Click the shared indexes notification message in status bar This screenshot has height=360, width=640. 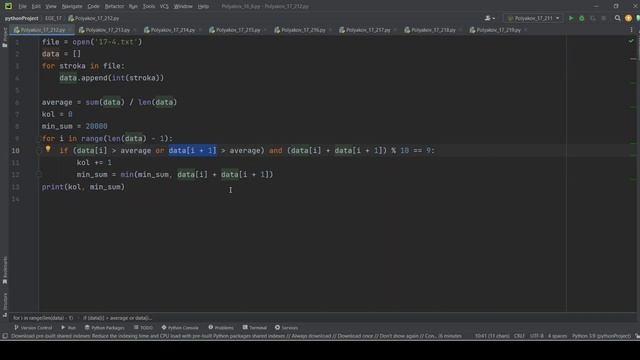tap(236, 336)
